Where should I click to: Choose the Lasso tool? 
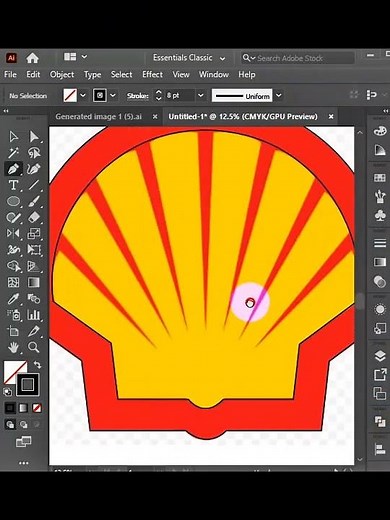[34, 153]
